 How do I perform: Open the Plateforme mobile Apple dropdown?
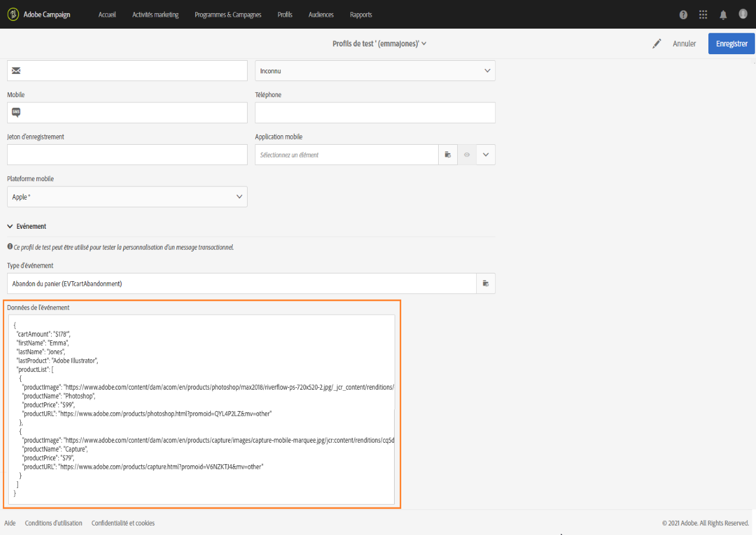127,197
